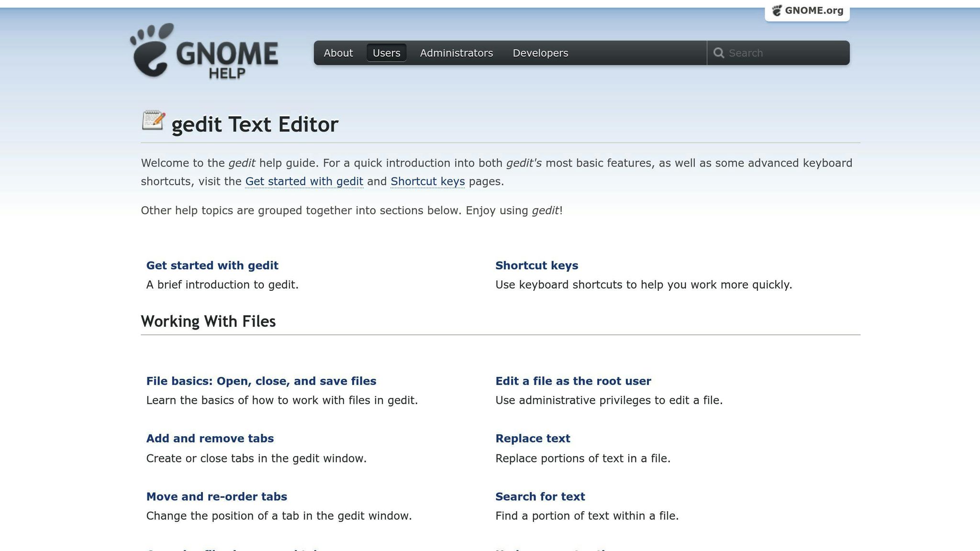Open the 'Add and remove tabs' topic

[x=210, y=439]
